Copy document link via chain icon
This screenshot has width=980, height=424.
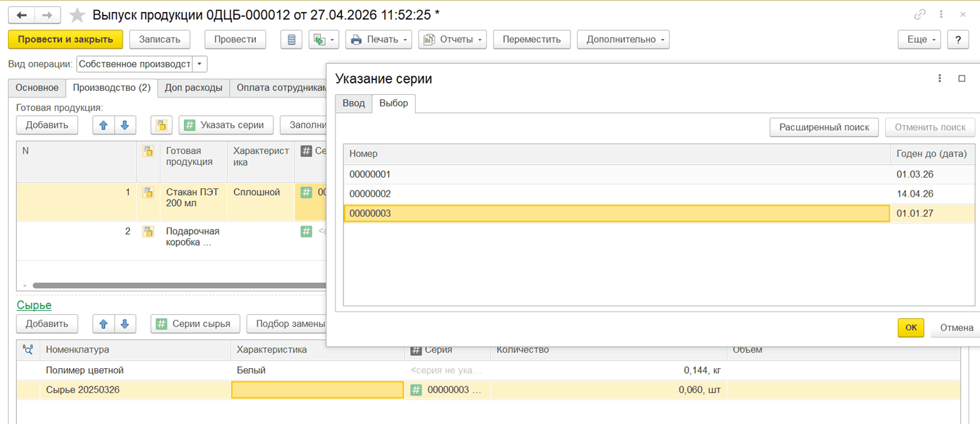point(919,14)
